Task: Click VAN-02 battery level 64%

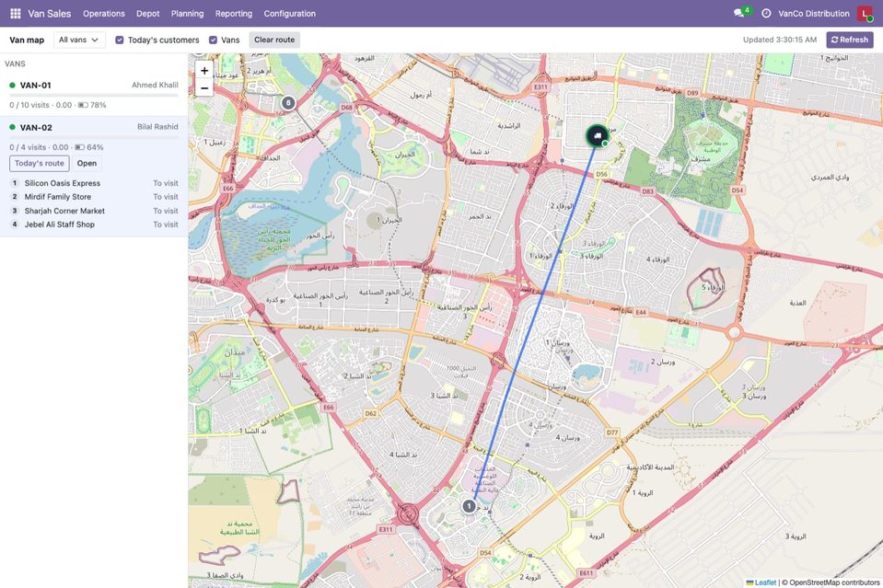Action: 90,147
